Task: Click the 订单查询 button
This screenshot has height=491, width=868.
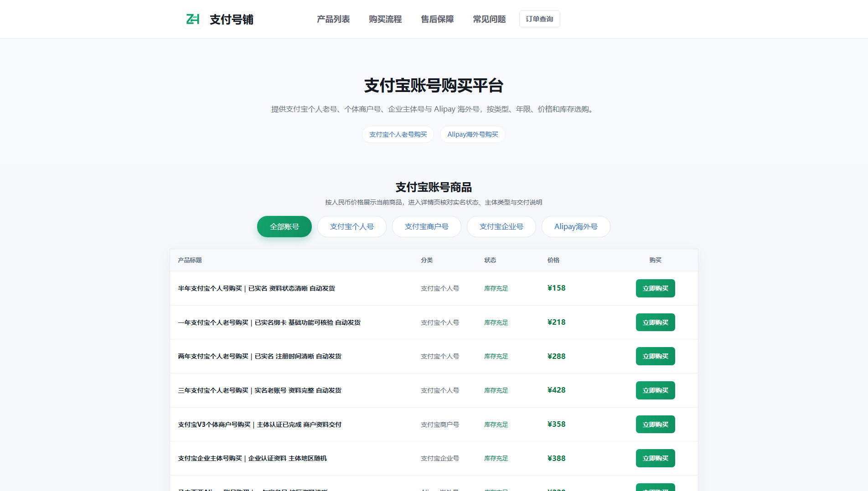Action: tap(539, 19)
